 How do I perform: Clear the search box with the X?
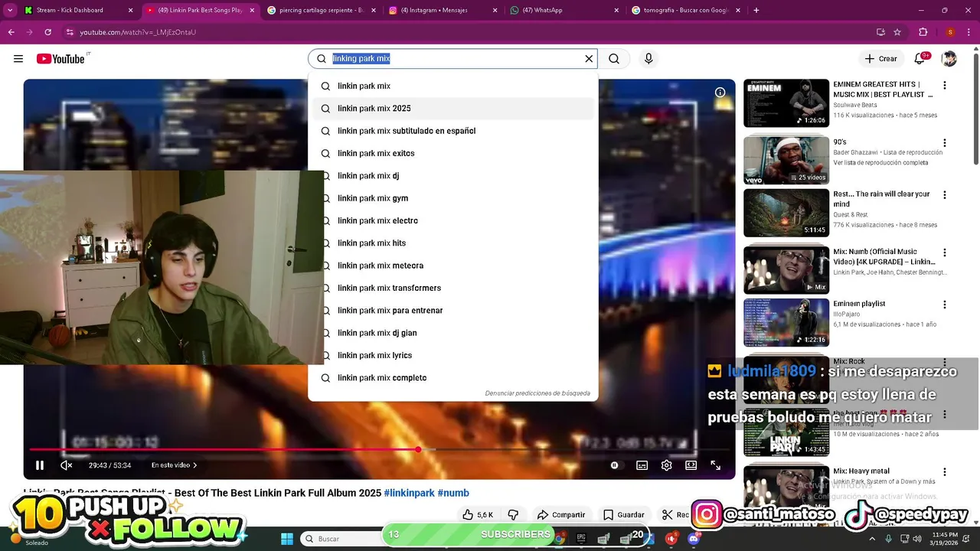[x=589, y=59]
